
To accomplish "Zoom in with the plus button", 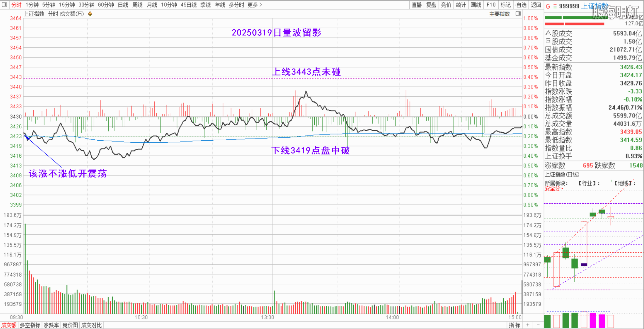I will 528,325.
